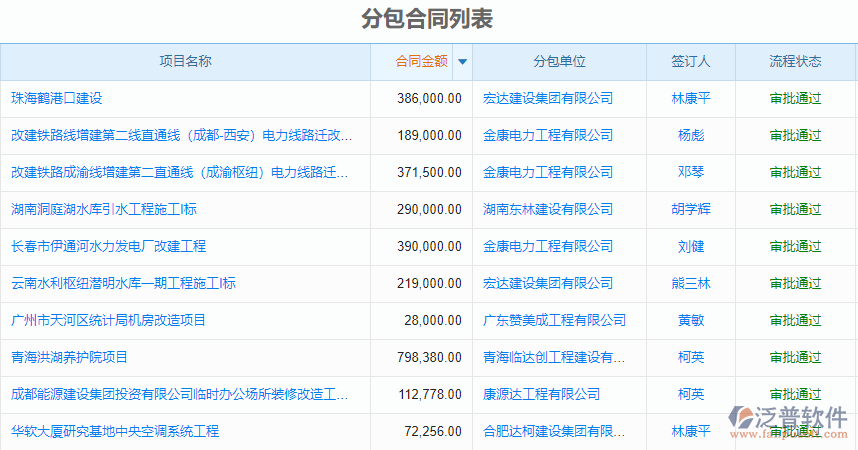Select the amount 371,500.00
Screen dimensions: 858x450
tap(430, 172)
